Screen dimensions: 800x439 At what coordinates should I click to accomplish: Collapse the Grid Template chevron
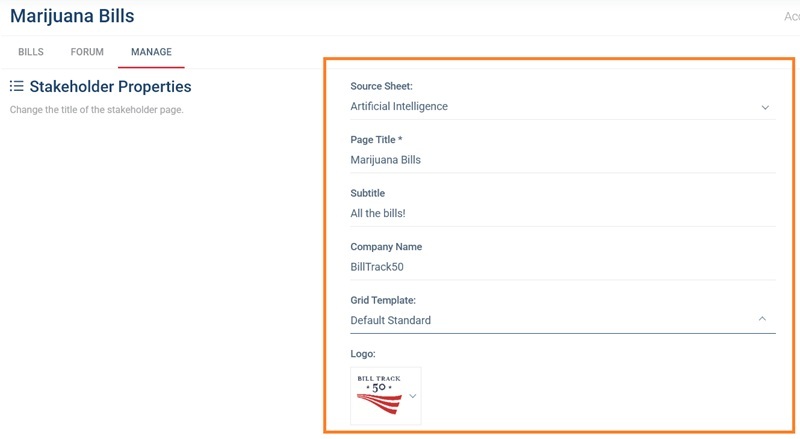pos(762,320)
